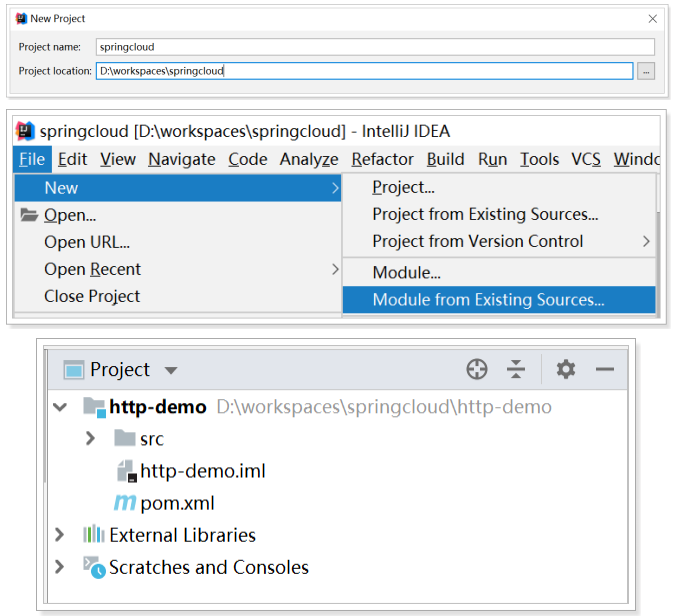Image resolution: width=678 pixels, height=616 pixels.
Task: Choose Open... from the File menu
Action: click(178, 215)
